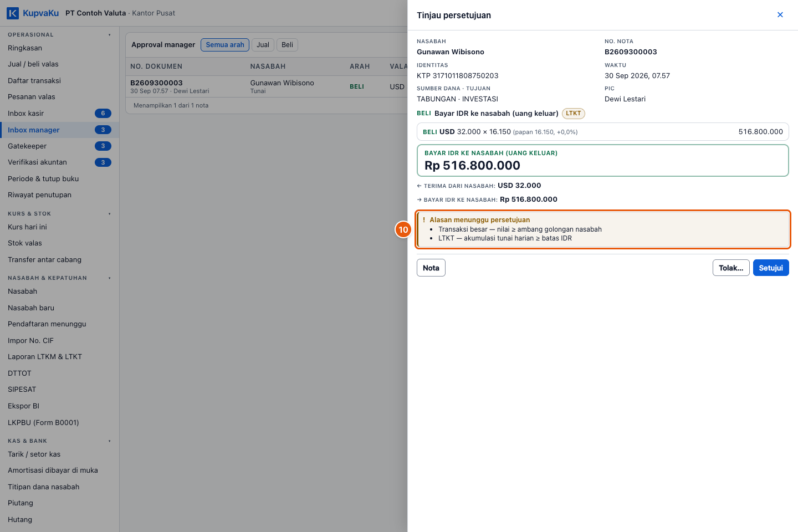Go to Jual / beli valas
Image resolution: width=798 pixels, height=532 pixels.
tap(59, 64)
